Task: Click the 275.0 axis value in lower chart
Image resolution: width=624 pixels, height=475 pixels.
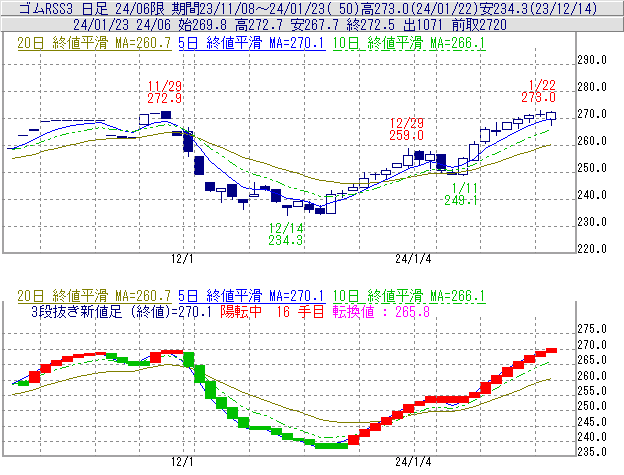Action: pyautogui.click(x=592, y=329)
